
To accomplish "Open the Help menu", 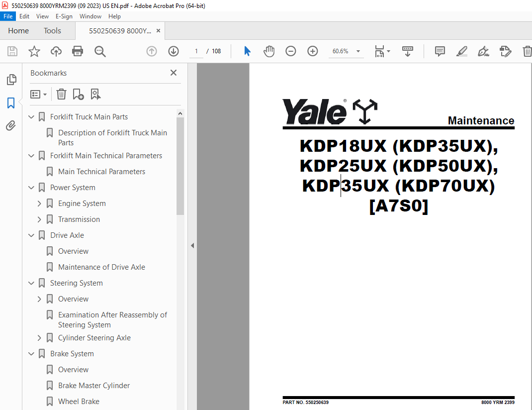I will coord(114,16).
